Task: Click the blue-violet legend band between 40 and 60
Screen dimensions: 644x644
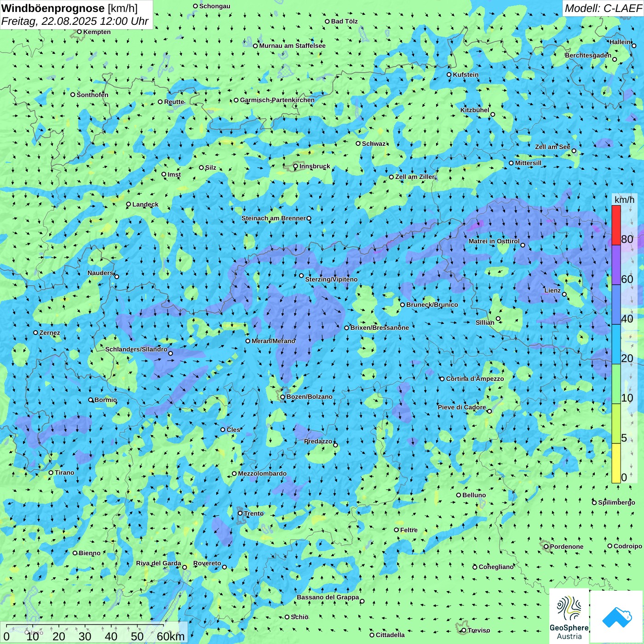Action: [x=616, y=305]
